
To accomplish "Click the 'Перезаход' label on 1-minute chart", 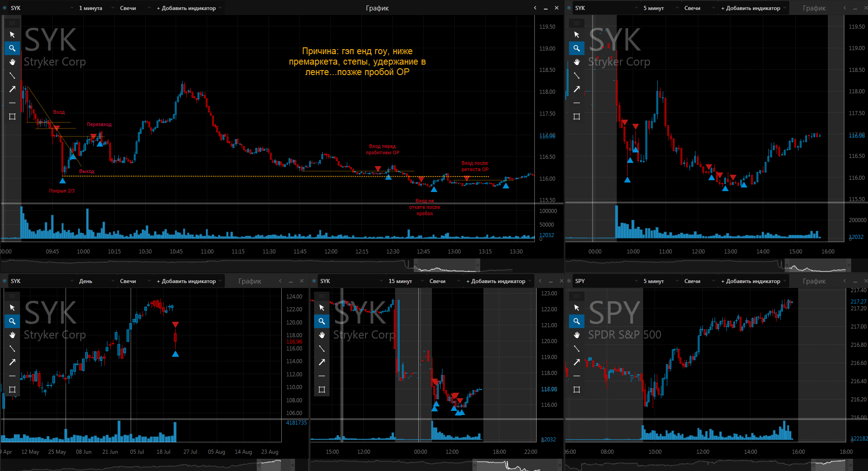I will pos(99,124).
